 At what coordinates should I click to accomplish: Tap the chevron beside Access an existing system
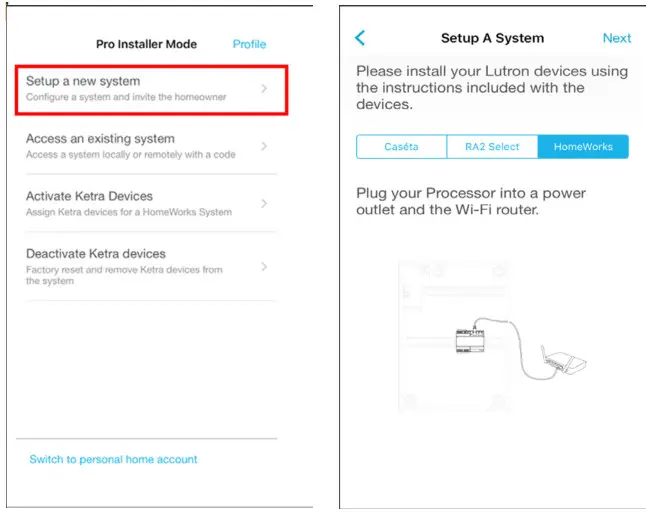(x=264, y=146)
